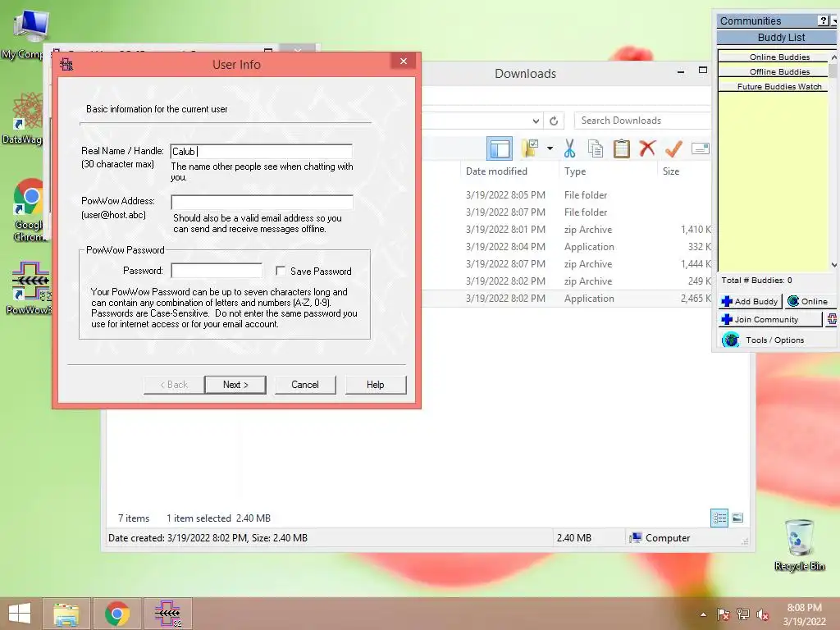
Task: Click the muted volume tray icon
Action: 763,614
